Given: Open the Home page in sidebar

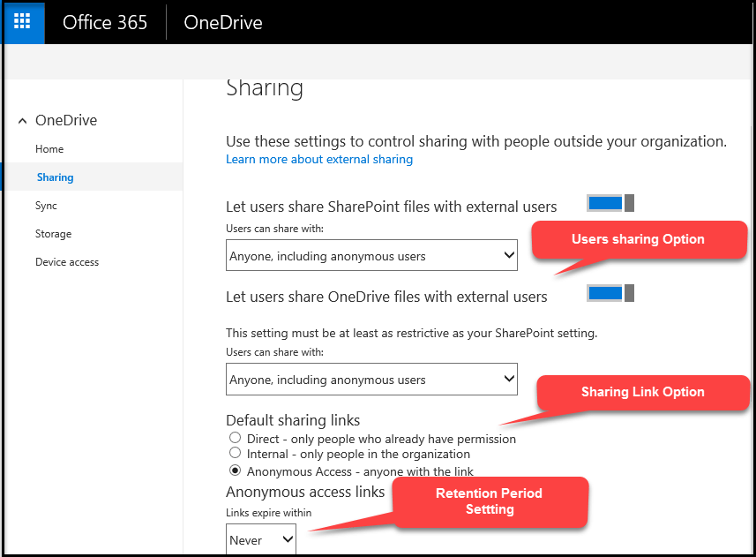Looking at the screenshot, I should click(x=49, y=149).
